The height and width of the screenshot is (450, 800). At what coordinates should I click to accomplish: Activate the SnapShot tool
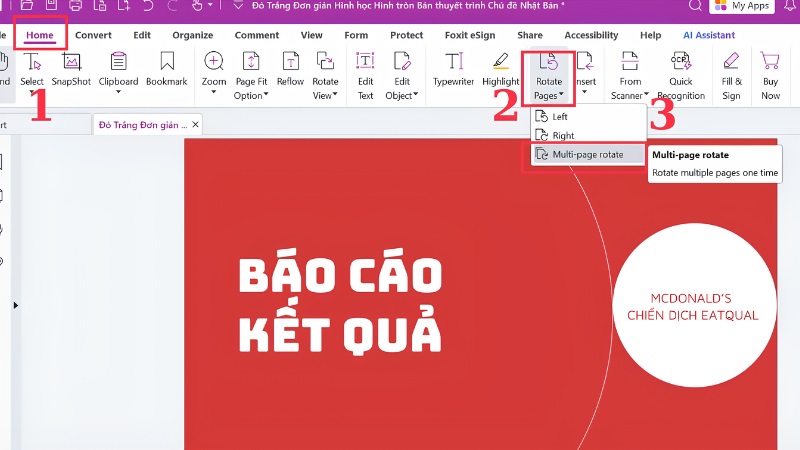(x=71, y=69)
